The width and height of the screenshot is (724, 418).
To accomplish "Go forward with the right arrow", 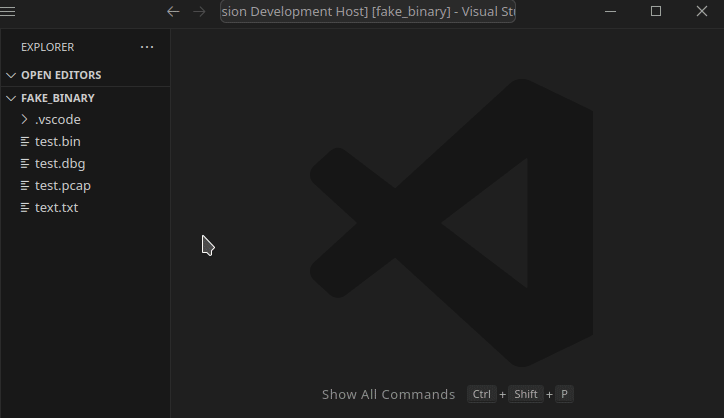I will 199,12.
